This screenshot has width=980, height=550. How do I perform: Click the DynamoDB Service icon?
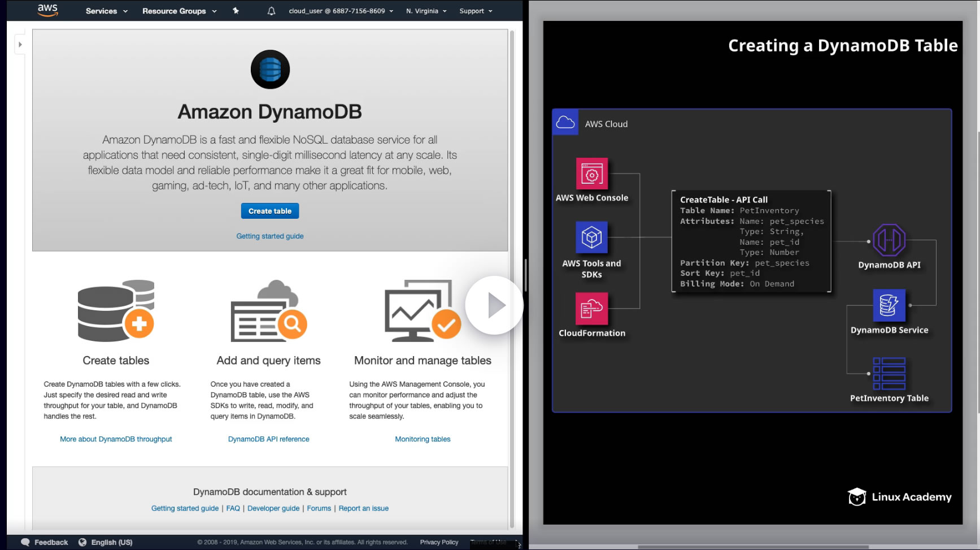[889, 305]
